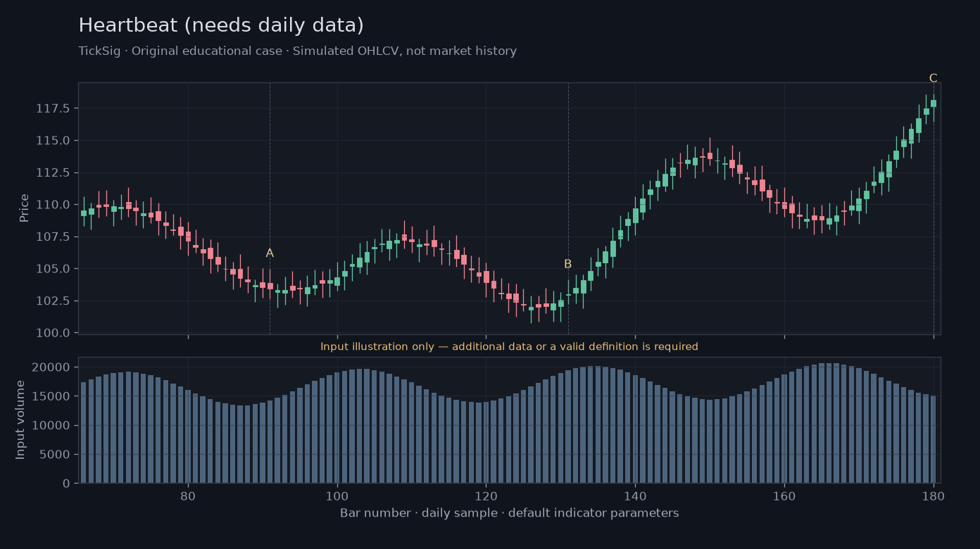Click the 'Heartbeat (needs daily data)' chart title
This screenshot has height=549, width=980.
pyautogui.click(x=221, y=26)
